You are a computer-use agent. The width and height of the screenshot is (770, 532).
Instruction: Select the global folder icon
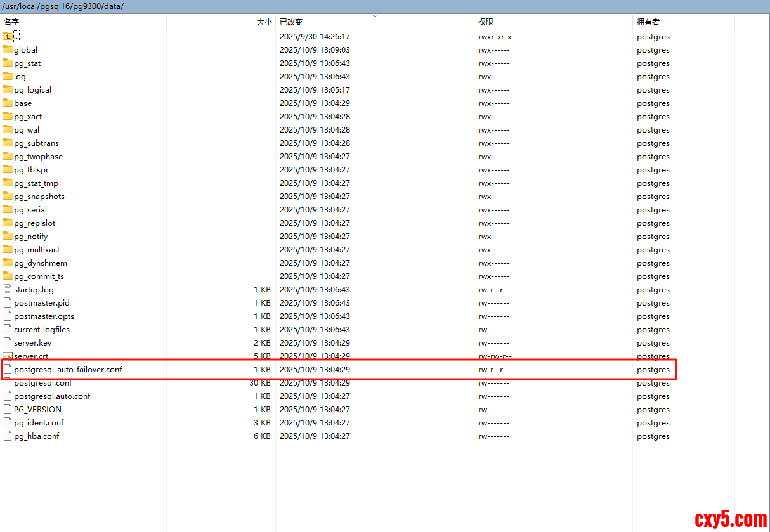[x=8, y=49]
